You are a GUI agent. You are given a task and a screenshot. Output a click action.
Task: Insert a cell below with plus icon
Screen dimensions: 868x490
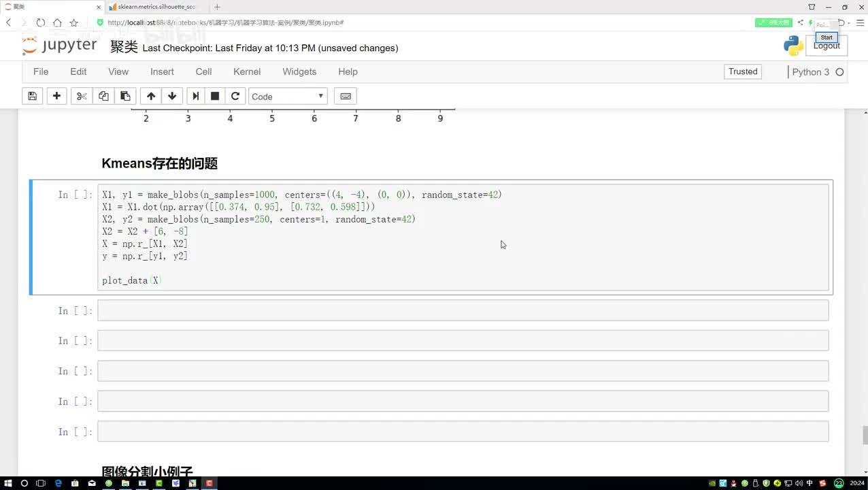[x=56, y=96]
